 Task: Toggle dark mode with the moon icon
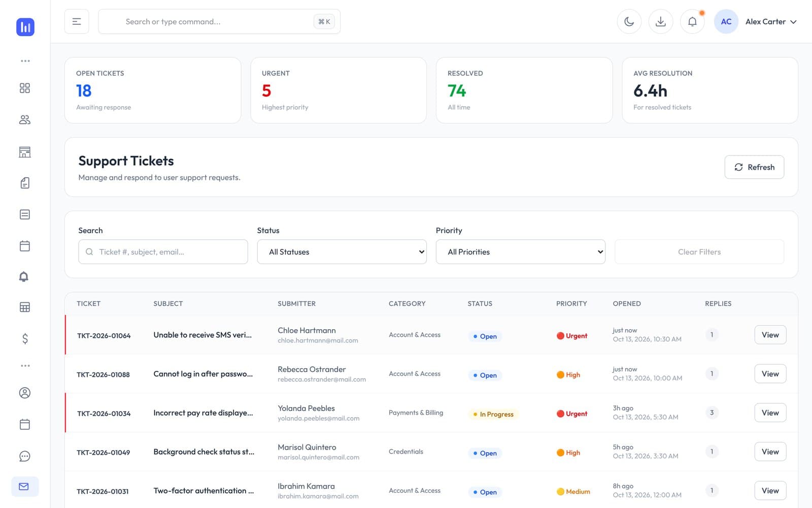point(629,21)
